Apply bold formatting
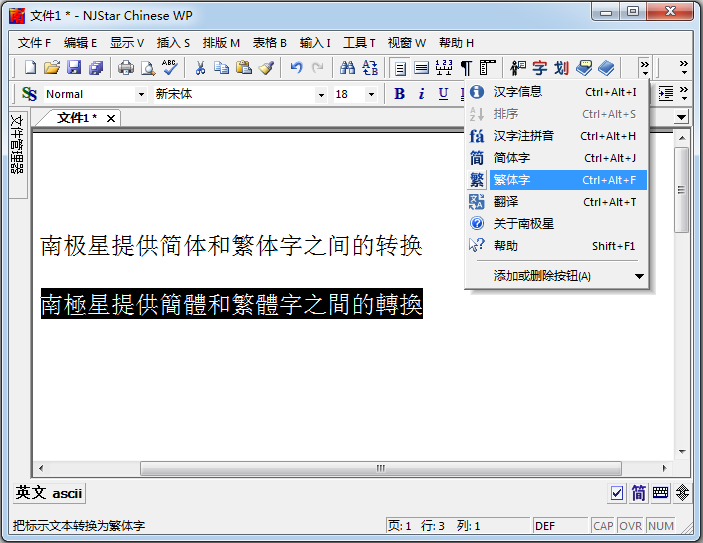The width and height of the screenshot is (703, 543). coord(399,94)
